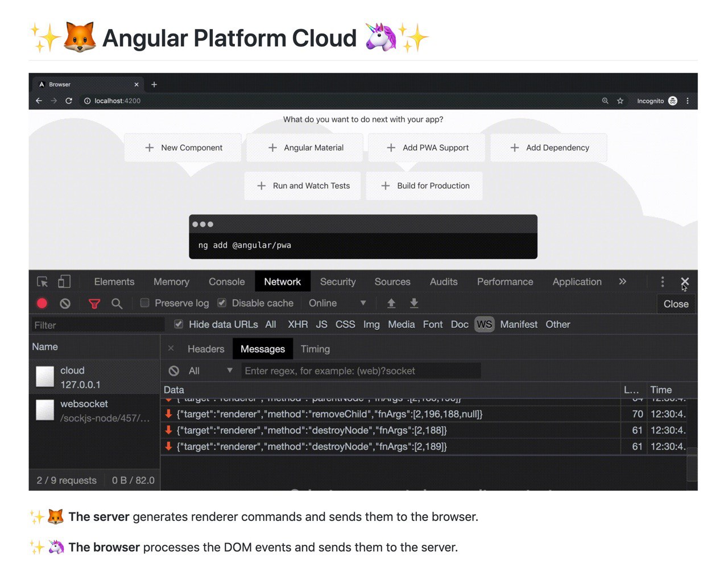Image resolution: width=728 pixels, height=567 pixels.
Task: Click the network Filter input field
Action: point(98,325)
